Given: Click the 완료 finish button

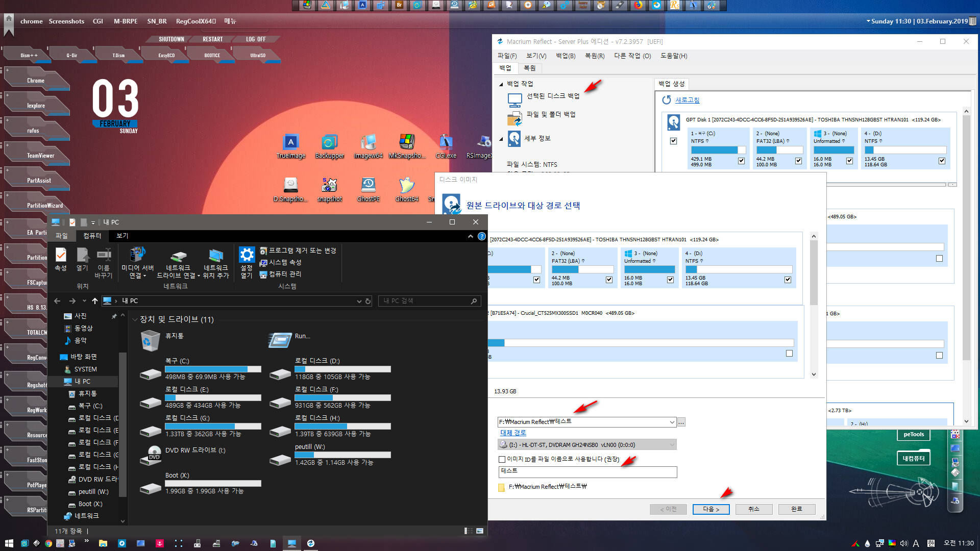Looking at the screenshot, I should pyautogui.click(x=796, y=509).
